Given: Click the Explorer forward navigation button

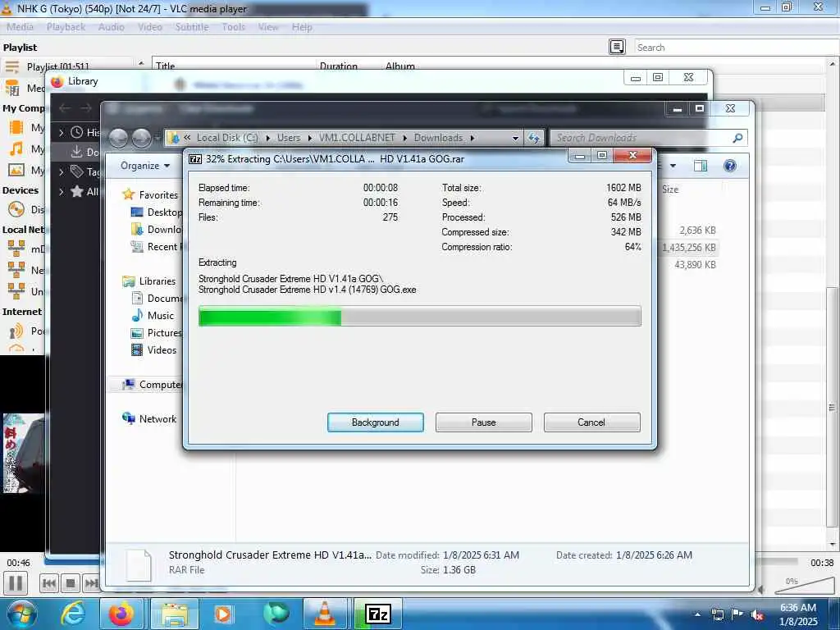Looking at the screenshot, I should coord(141,138).
